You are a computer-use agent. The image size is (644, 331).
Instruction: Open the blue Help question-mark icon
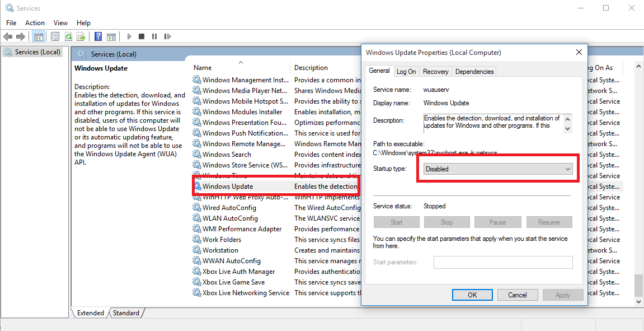(98, 36)
